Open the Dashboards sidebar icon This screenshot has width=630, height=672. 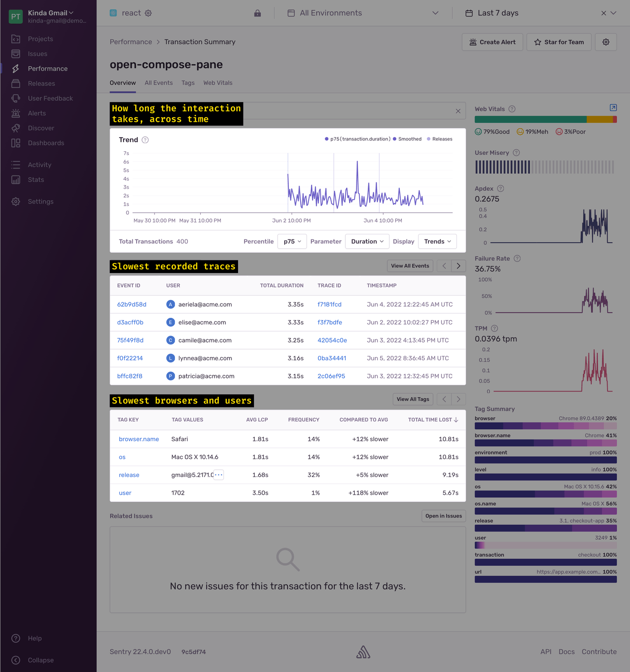pyautogui.click(x=16, y=143)
